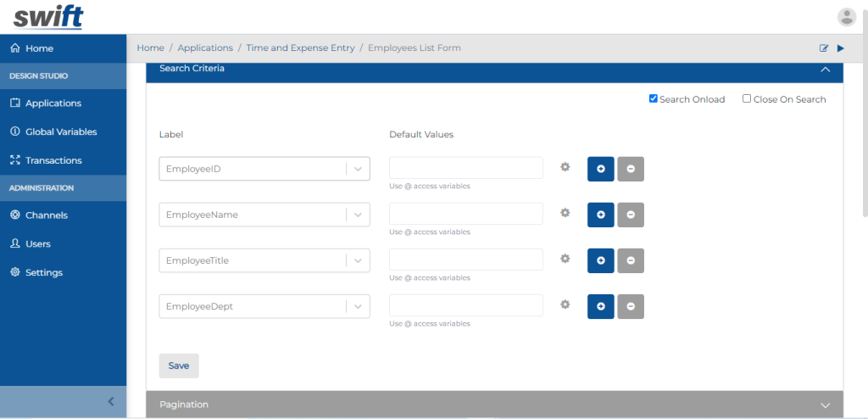Collapse the sidebar using the left arrow

pyautogui.click(x=111, y=401)
